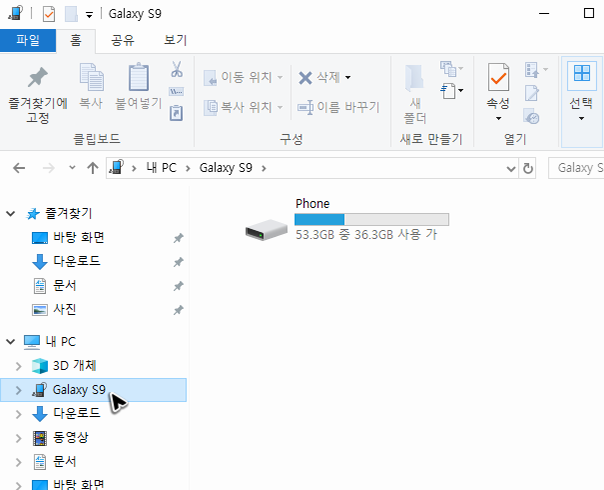This screenshot has height=490, width=604.
Task: Click the history clock icon
Action: tap(531, 116)
